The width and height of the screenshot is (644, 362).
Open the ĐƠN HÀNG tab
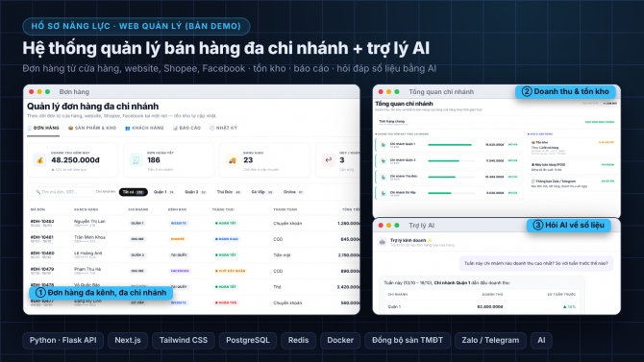click(x=43, y=128)
